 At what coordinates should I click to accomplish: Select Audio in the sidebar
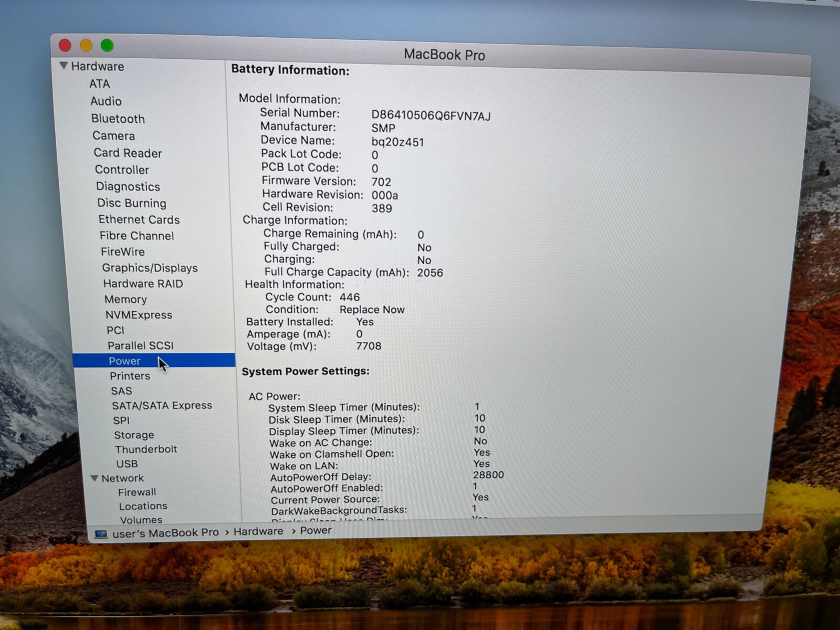(x=106, y=101)
